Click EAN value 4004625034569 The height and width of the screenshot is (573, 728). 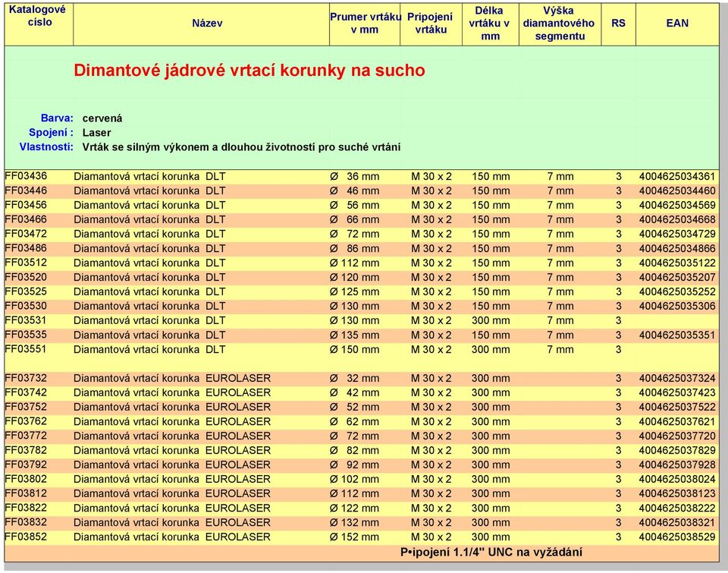(x=677, y=206)
